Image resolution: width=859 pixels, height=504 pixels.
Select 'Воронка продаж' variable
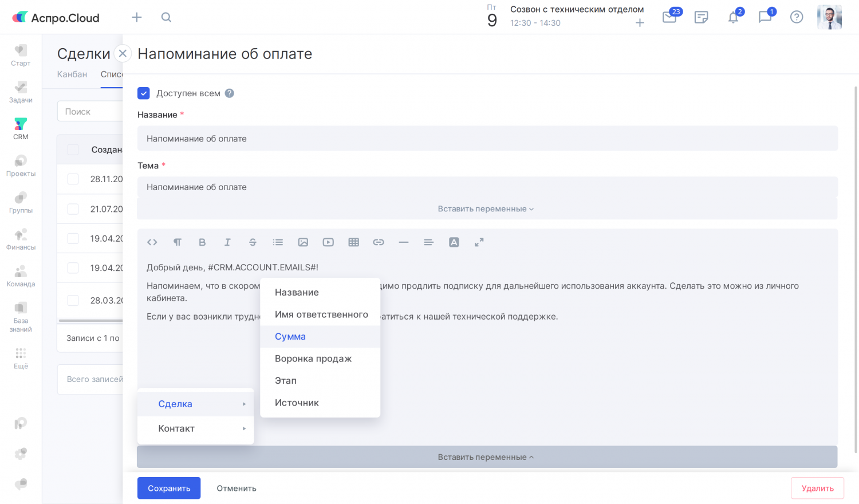(313, 359)
